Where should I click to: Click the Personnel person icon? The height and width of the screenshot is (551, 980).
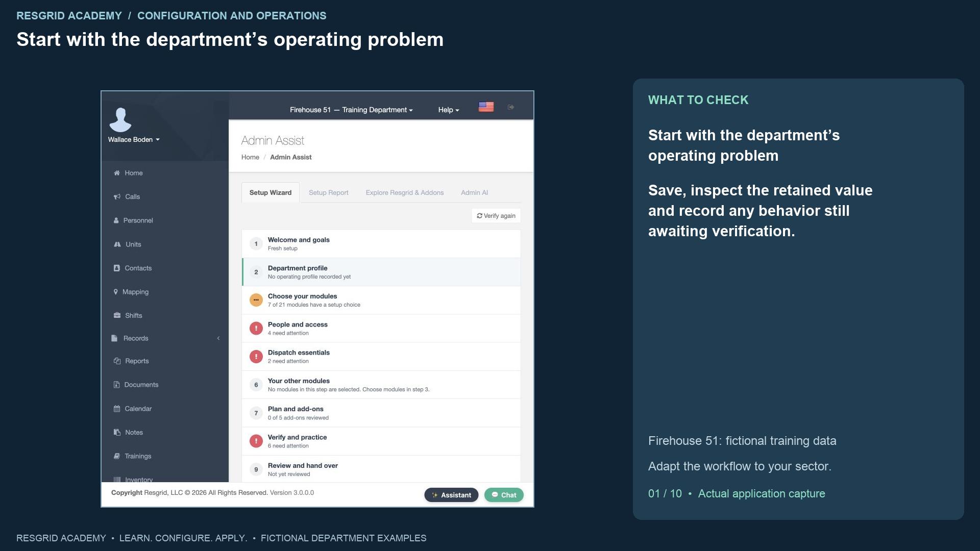click(116, 220)
